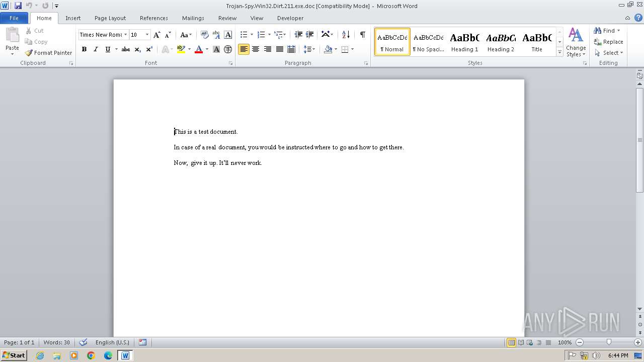Screen dimensions: 644x362
Task: Open Chrome from the taskbar
Action: click(x=91, y=355)
